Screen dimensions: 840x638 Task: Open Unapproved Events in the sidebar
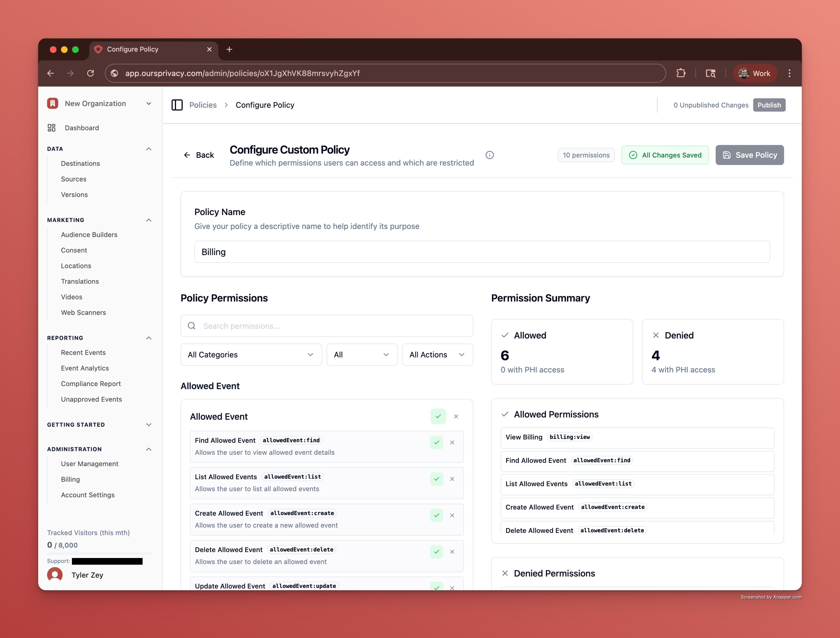click(x=91, y=399)
